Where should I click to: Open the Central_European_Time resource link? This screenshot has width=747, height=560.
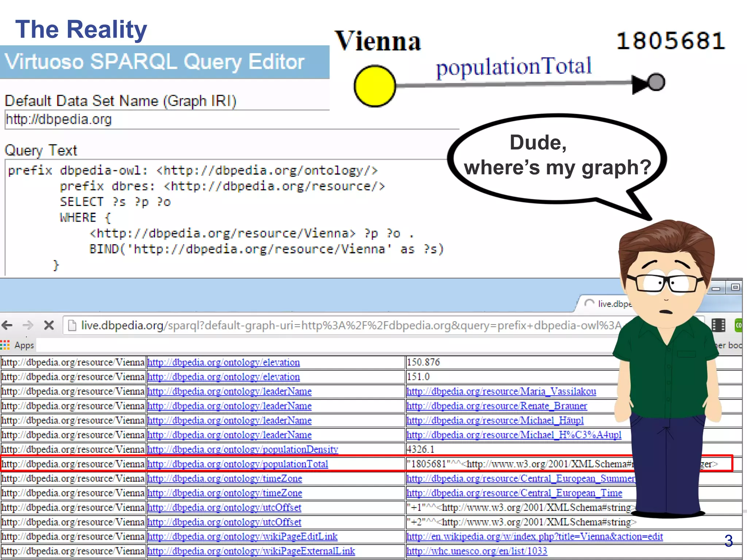pos(514,493)
